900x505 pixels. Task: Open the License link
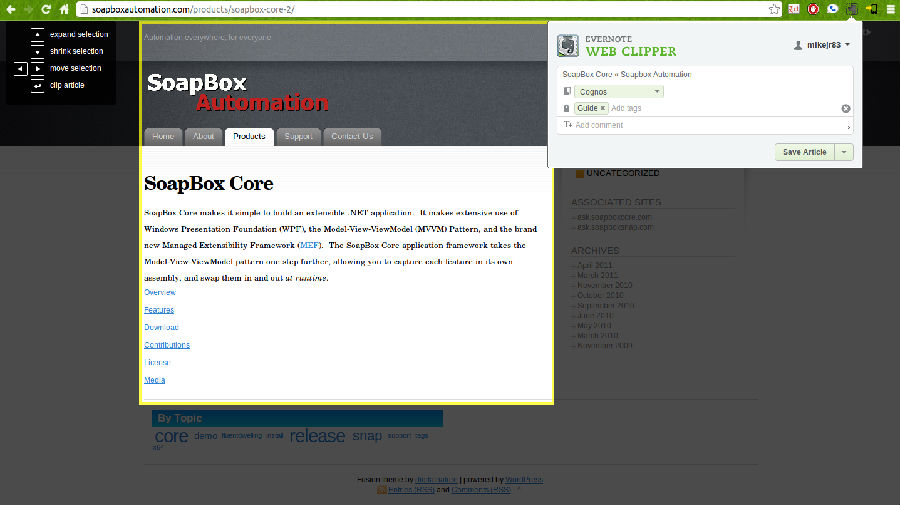coord(157,363)
